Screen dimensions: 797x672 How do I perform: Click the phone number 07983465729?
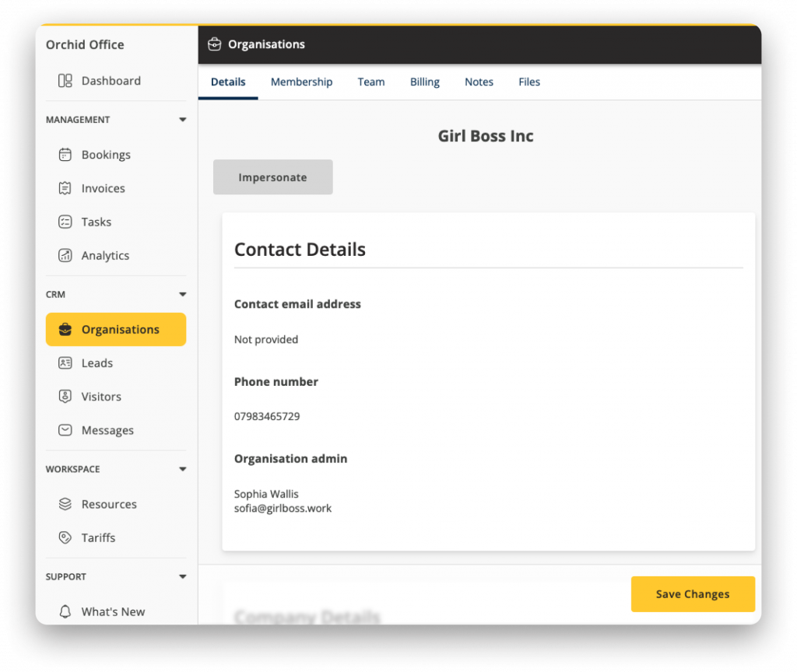coord(267,417)
